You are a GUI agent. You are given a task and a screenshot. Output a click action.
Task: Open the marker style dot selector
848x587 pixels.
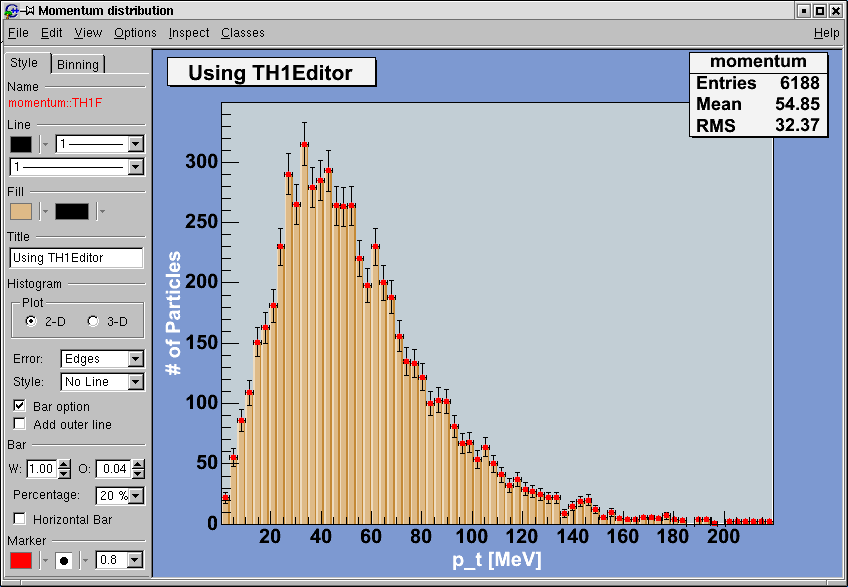click(x=64, y=560)
